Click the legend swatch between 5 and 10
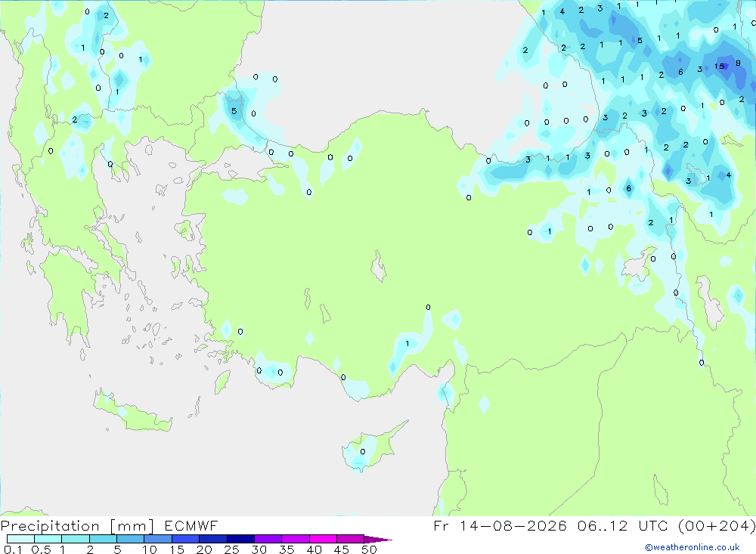Image resolution: width=756 pixels, height=554 pixels. 130,539
